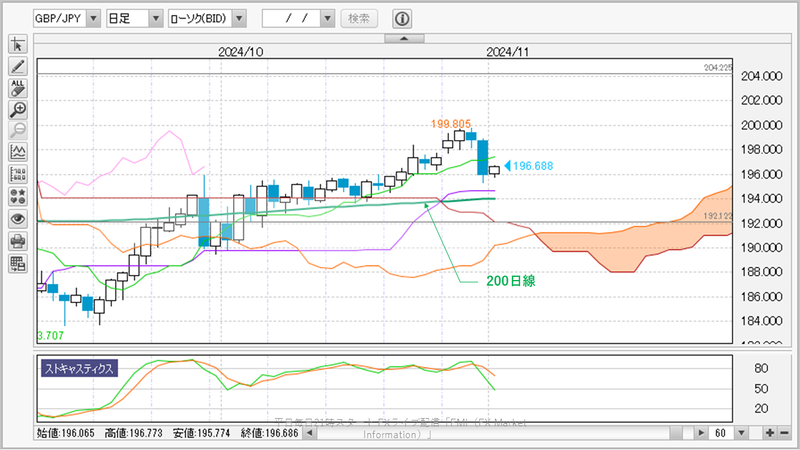Click the horizontal scrollbar thumb
Screen dimensions: 800x450
coord(677,433)
